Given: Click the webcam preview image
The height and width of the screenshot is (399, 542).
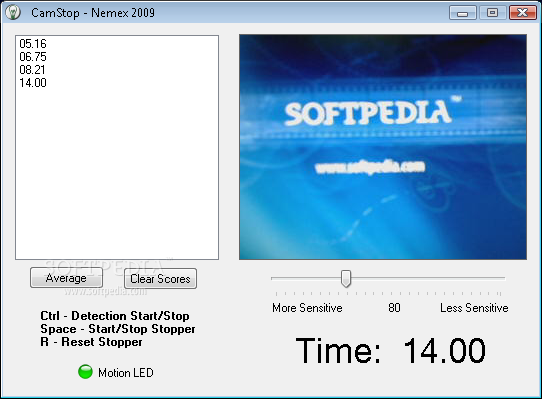Looking at the screenshot, I should pos(383,147).
